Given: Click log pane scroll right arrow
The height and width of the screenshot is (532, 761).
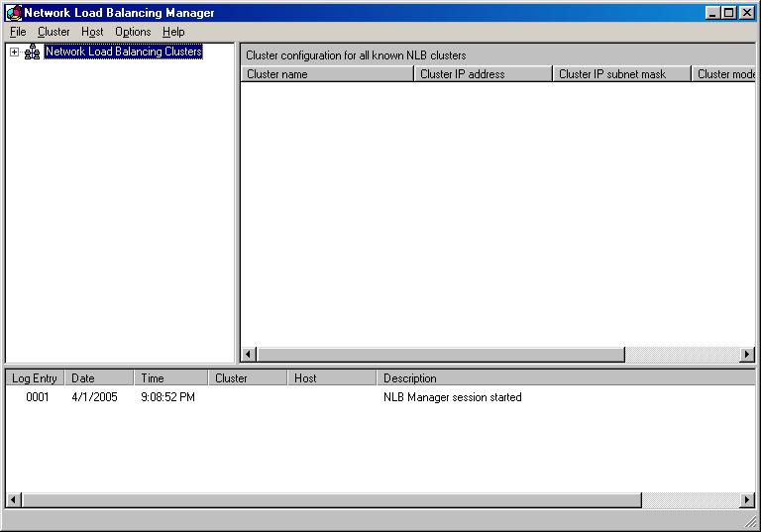Looking at the screenshot, I should pyautogui.click(x=747, y=499).
